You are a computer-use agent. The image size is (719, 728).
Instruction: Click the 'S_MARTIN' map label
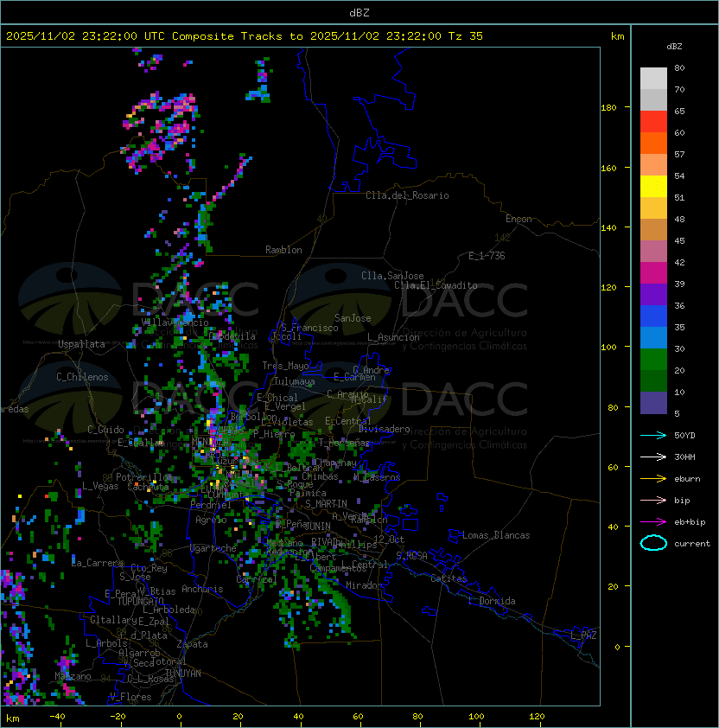tap(326, 504)
